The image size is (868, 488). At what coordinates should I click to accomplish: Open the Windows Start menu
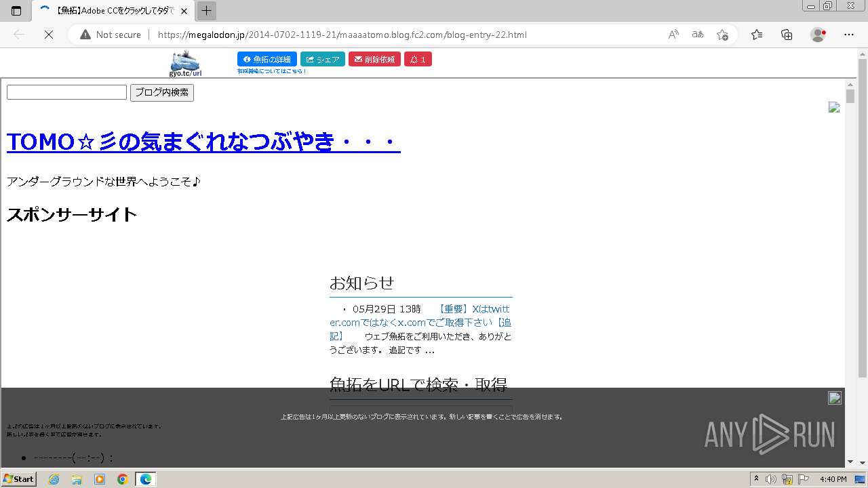tap(18, 479)
